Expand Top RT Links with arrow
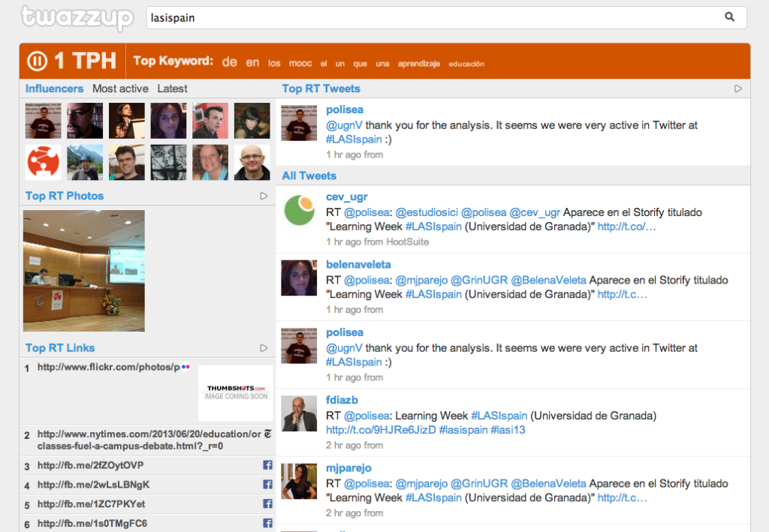Viewport: 769px width, 532px height. tap(264, 348)
